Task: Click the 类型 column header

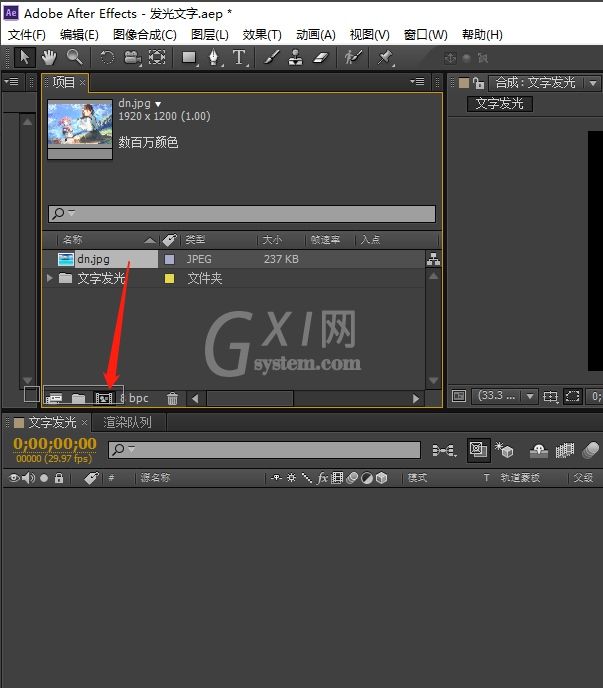Action: (x=195, y=240)
